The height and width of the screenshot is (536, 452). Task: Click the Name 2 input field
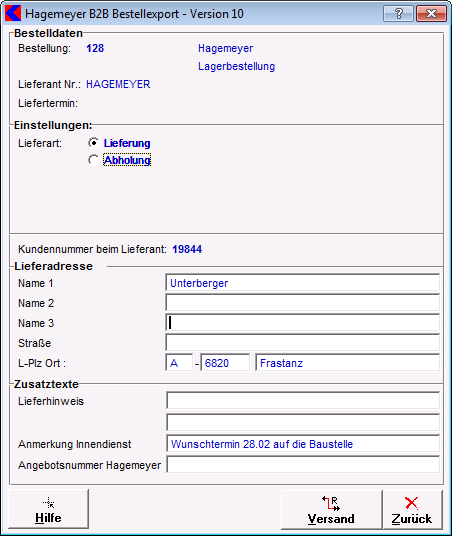303,303
